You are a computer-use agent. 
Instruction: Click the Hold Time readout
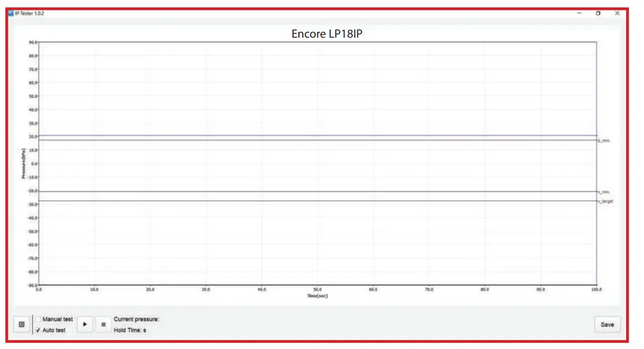coord(130,330)
